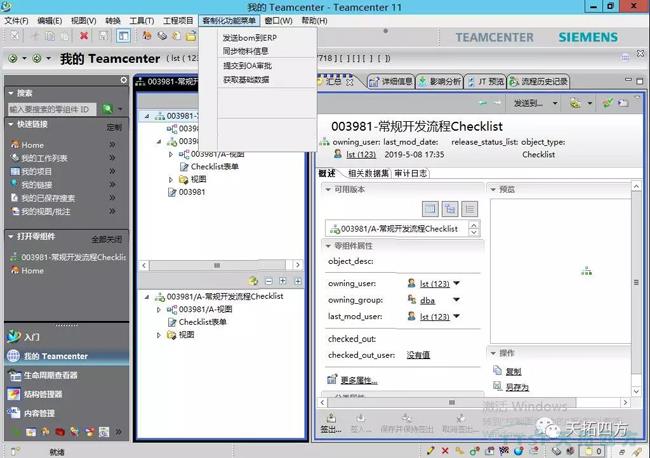Open 003981-常规开发流程Checklist in open items list

pos(73,257)
